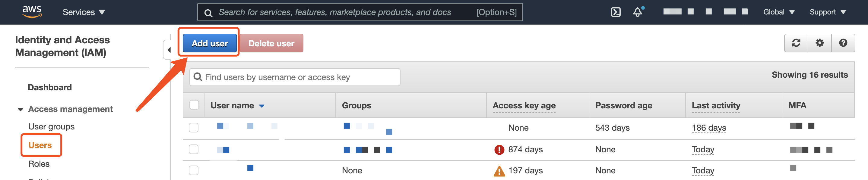The height and width of the screenshot is (180, 868).
Task: Select the user row with 874 days key
Action: coord(193,149)
